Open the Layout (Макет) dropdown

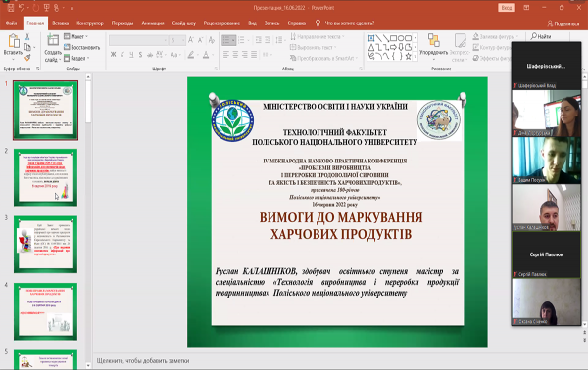pyautogui.click(x=76, y=36)
